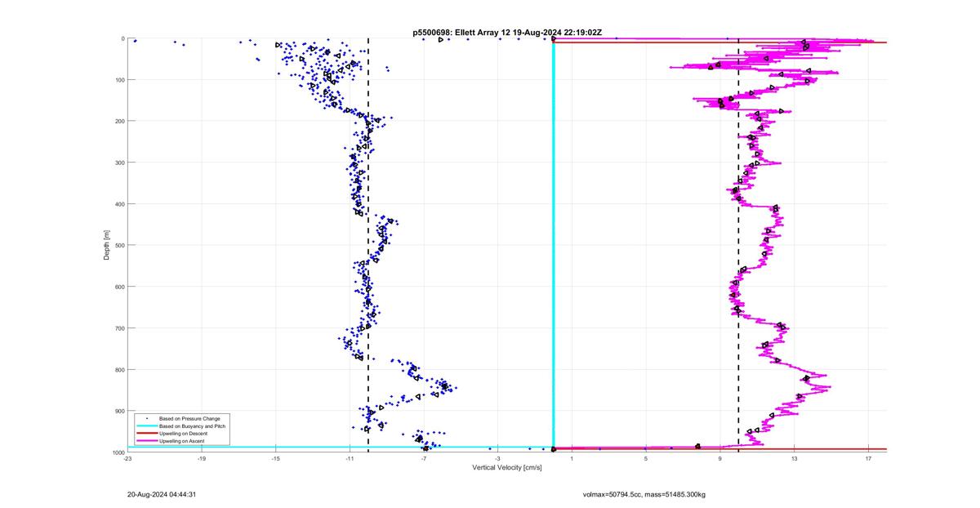This screenshot has width=980, height=508.
Task: Click the cyan vertical buoyancy line mid-plot
Action: pos(554,245)
